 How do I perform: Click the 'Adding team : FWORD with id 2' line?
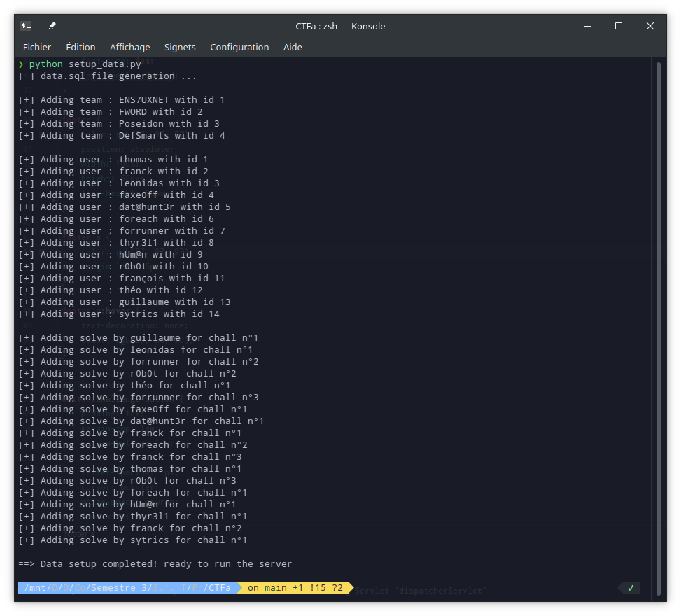click(111, 111)
